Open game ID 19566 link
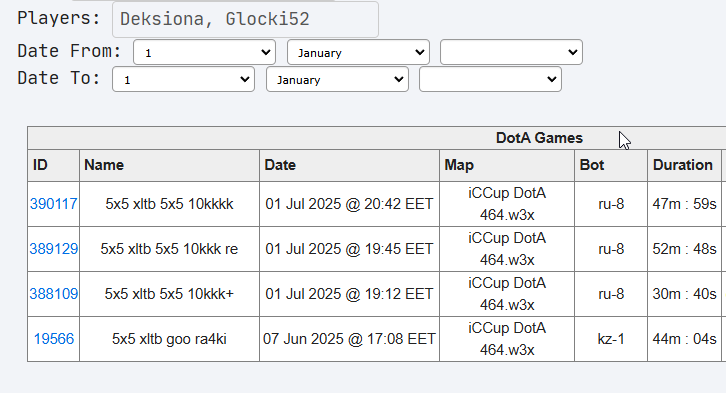Image resolution: width=726 pixels, height=393 pixels. pyautogui.click(x=54, y=338)
